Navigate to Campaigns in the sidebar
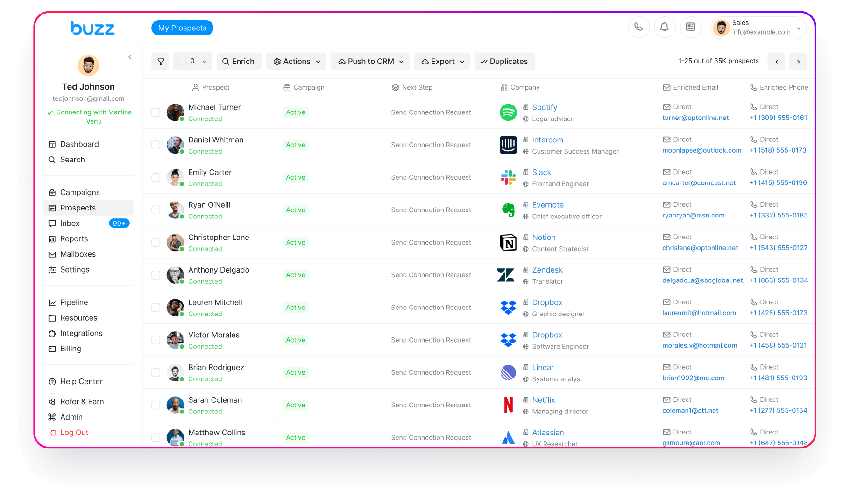The width and height of the screenshot is (850, 504). coord(80,193)
